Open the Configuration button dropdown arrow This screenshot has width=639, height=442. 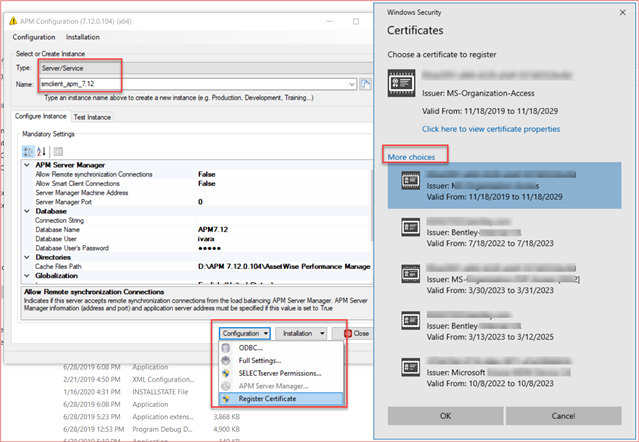pyautogui.click(x=266, y=334)
